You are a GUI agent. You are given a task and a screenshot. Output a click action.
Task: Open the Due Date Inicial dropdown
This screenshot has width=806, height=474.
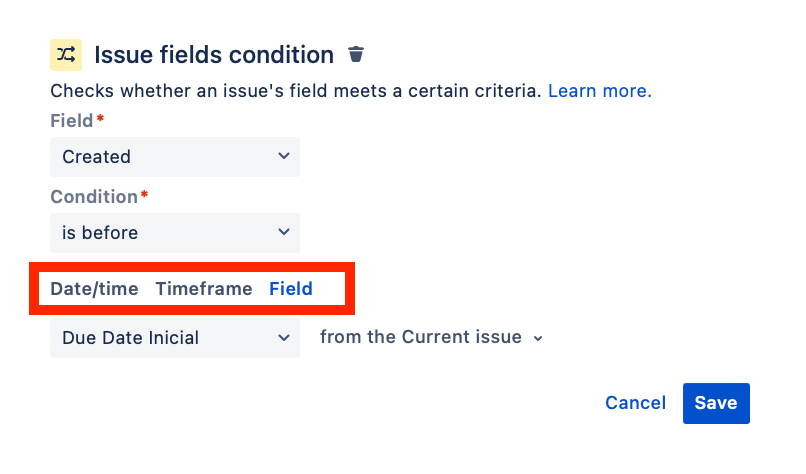click(175, 338)
